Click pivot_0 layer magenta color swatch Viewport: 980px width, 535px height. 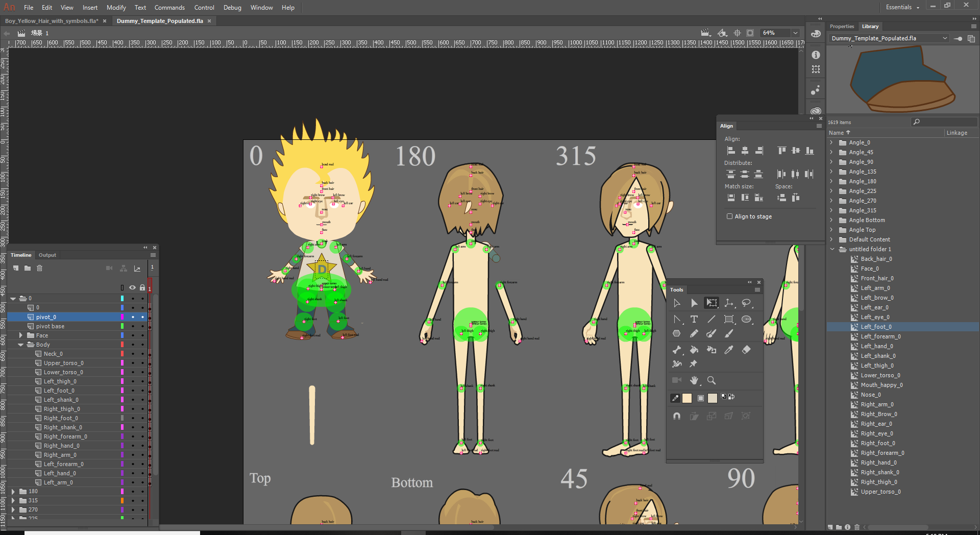click(122, 317)
